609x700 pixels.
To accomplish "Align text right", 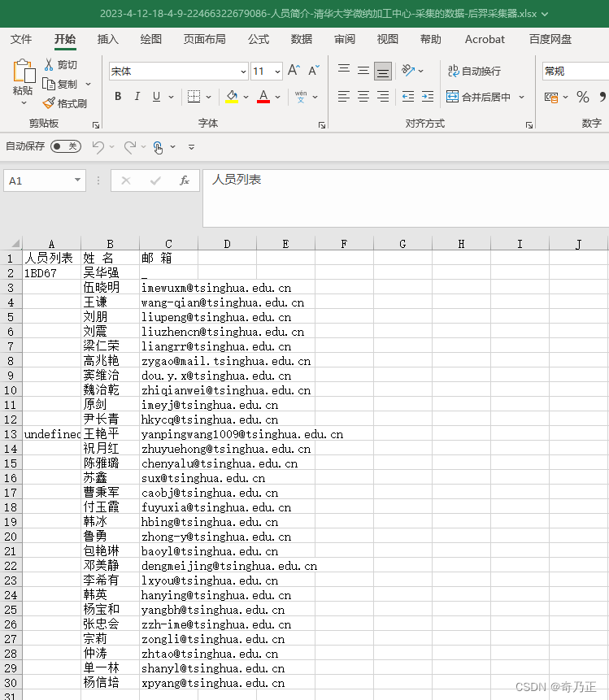I will pos(383,97).
